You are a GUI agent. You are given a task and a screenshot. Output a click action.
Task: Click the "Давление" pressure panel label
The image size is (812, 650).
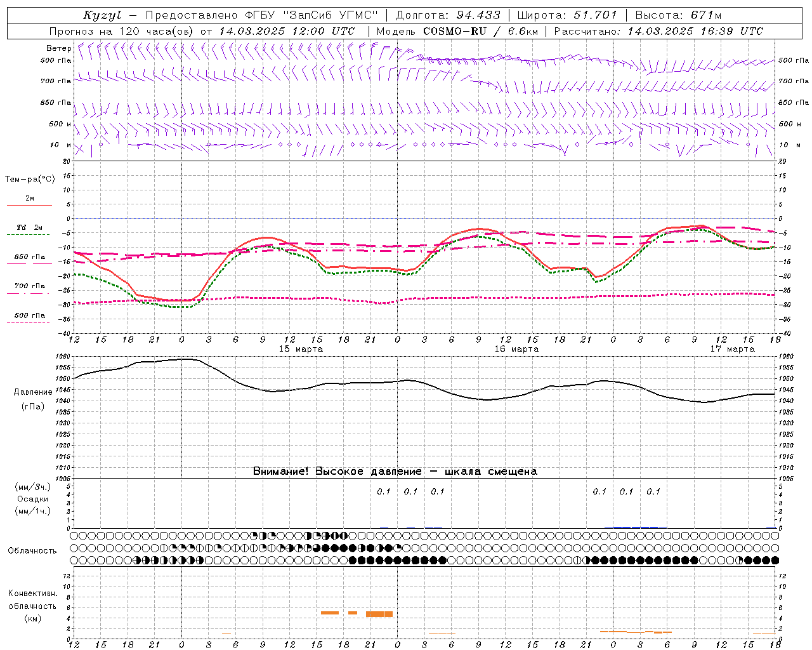click(33, 392)
